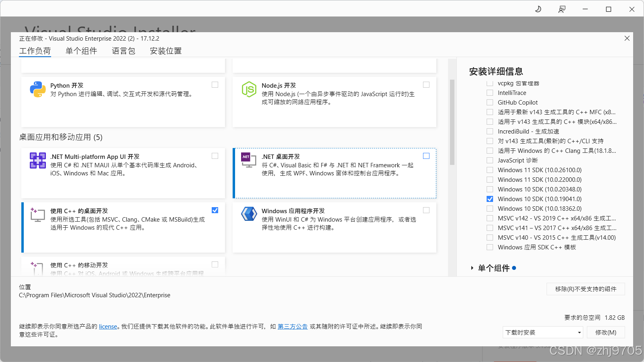The image size is (644, 362).
Task: Click the workloads list vertical scrollbar
Action: point(452,122)
